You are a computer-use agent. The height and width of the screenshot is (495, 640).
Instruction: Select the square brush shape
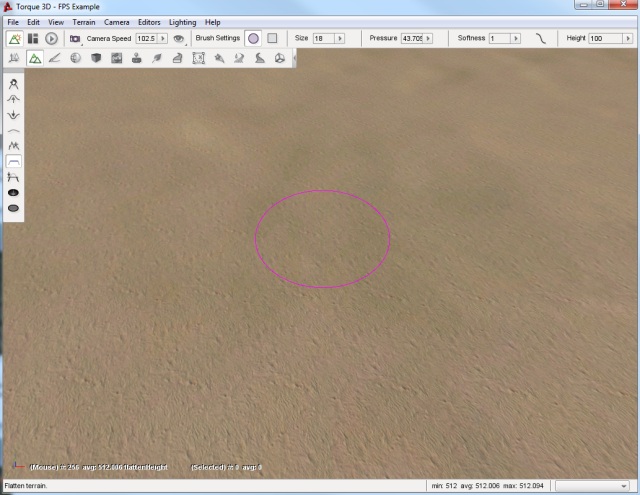(x=272, y=38)
